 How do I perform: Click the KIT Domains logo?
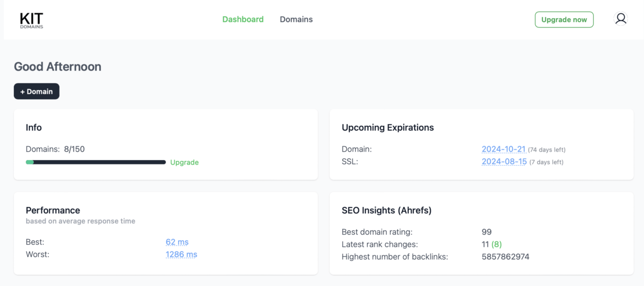click(32, 20)
